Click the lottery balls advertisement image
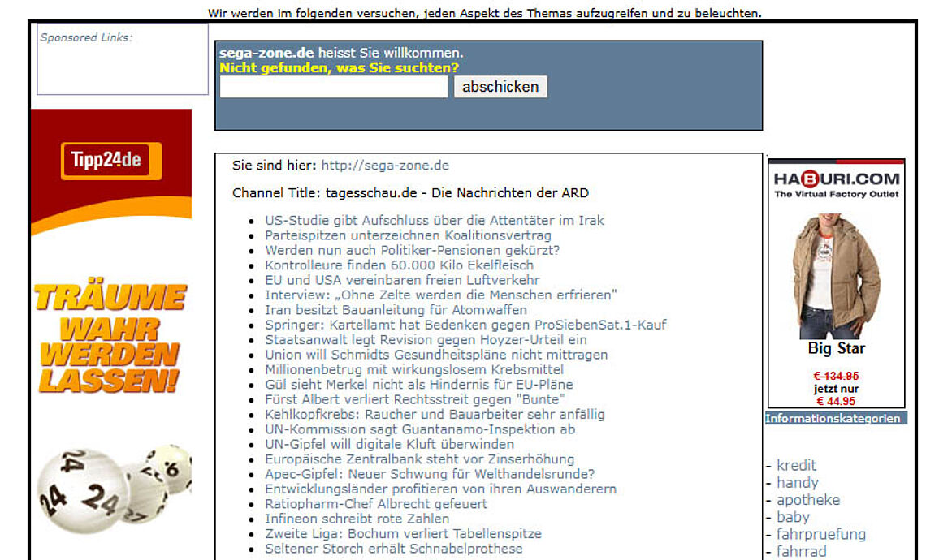This screenshot has height=560, width=926. (106, 487)
